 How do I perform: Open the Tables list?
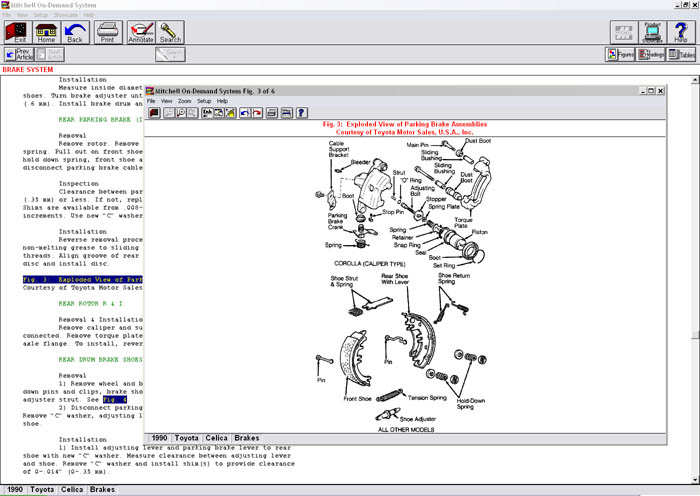click(x=682, y=54)
